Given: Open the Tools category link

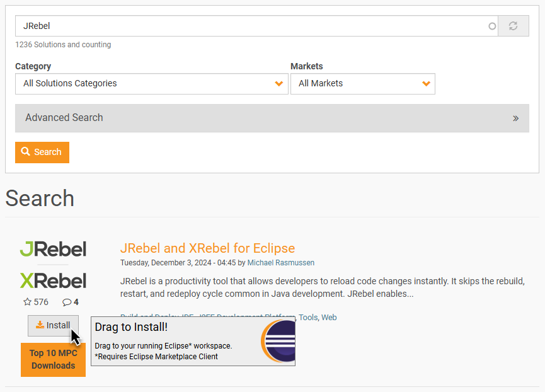Looking at the screenshot, I should click(x=308, y=317).
